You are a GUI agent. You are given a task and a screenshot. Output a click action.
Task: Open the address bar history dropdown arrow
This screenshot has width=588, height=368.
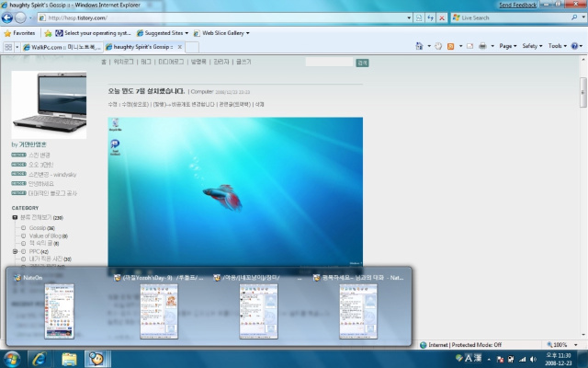click(x=409, y=17)
